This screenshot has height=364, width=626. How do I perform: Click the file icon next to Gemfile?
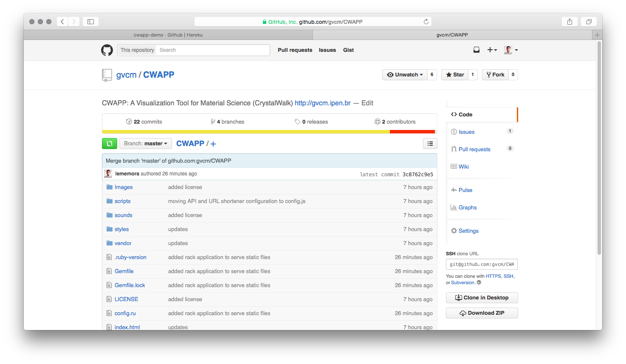coord(109,271)
